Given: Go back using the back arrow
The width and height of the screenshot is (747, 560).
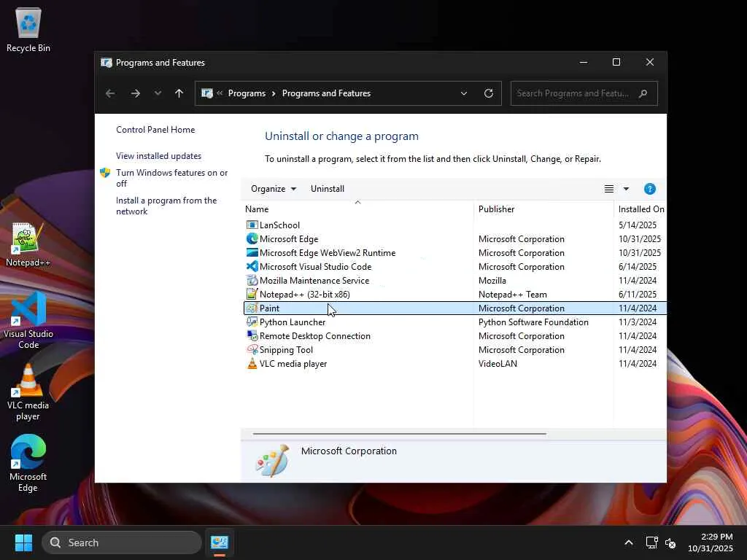Looking at the screenshot, I should click(110, 93).
